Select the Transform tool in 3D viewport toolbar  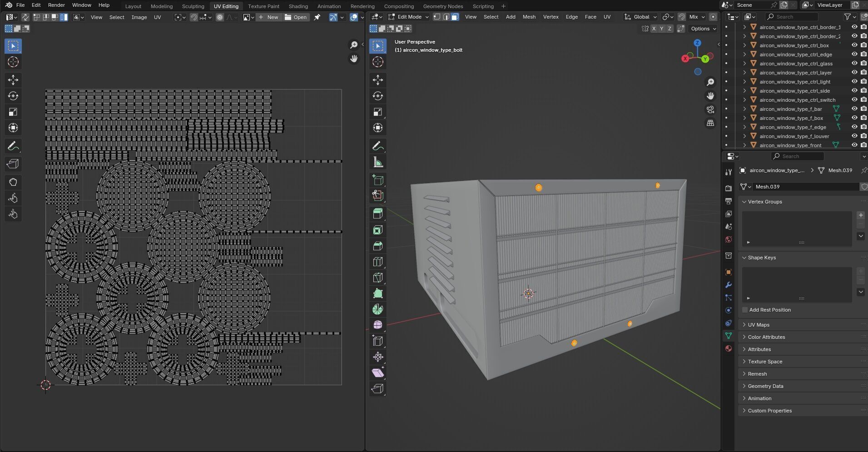378,128
